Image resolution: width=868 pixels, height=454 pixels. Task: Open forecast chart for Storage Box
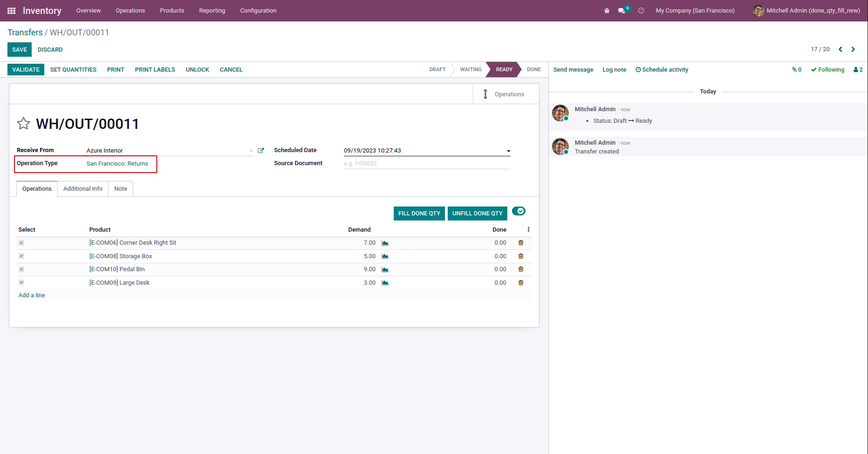[x=385, y=256]
